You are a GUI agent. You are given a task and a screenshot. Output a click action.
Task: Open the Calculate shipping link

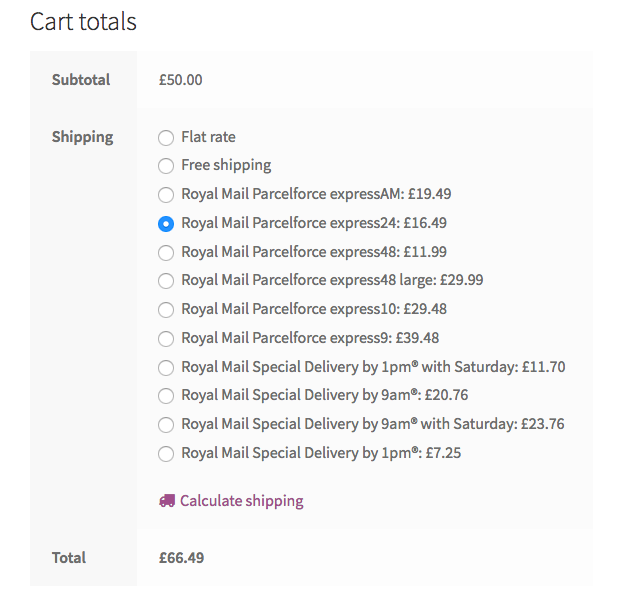coord(241,501)
